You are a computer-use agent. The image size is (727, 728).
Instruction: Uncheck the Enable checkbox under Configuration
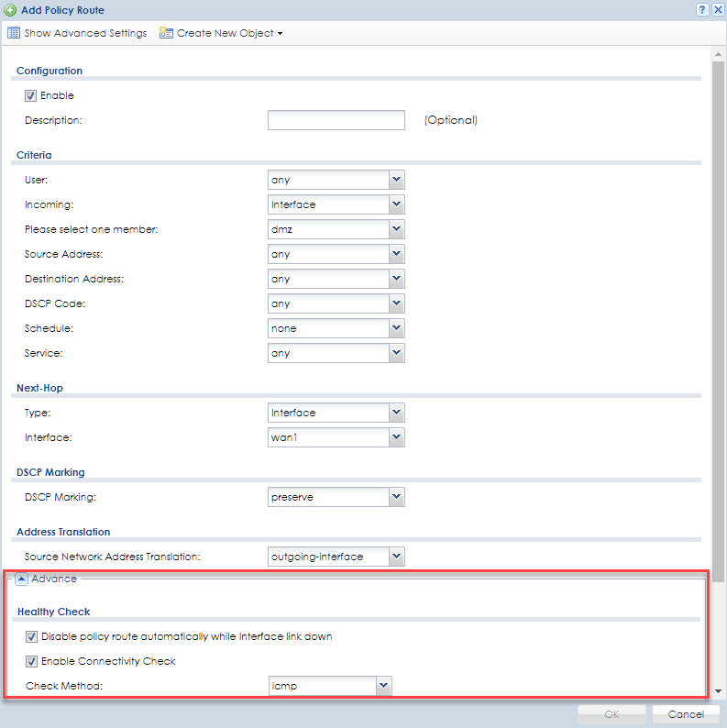coord(31,95)
